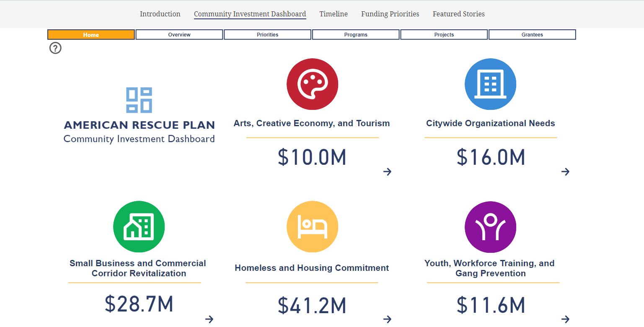Click the $11.6M amount
The height and width of the screenshot is (327, 644).
click(x=491, y=305)
